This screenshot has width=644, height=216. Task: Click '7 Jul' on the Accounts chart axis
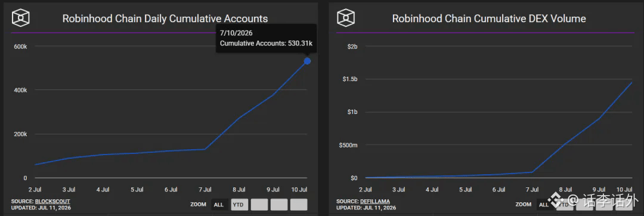pyautogui.click(x=205, y=189)
